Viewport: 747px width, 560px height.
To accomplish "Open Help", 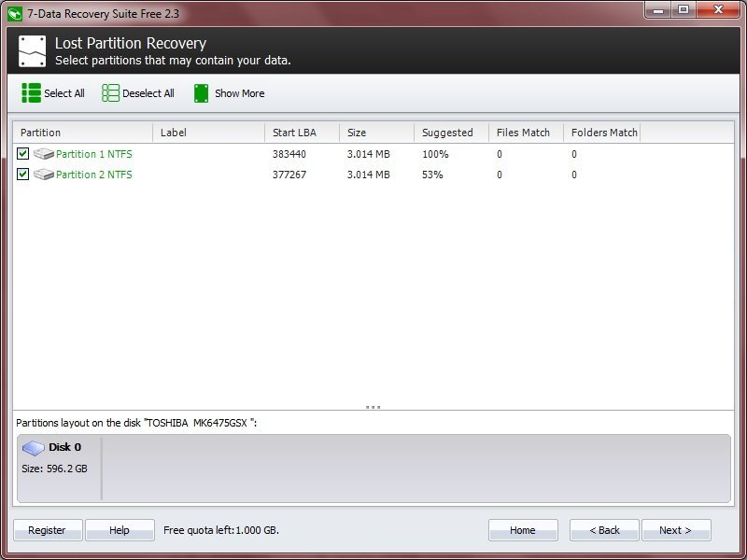I will tap(120, 530).
